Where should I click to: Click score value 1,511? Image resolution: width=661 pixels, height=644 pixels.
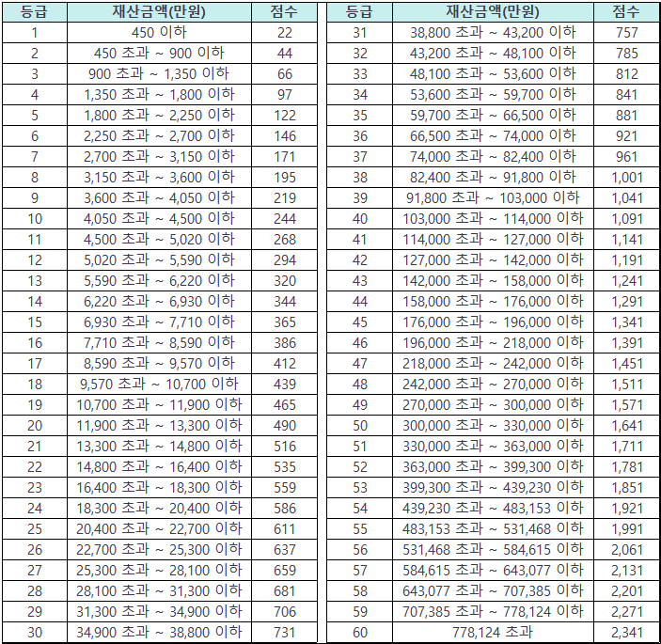click(627, 384)
